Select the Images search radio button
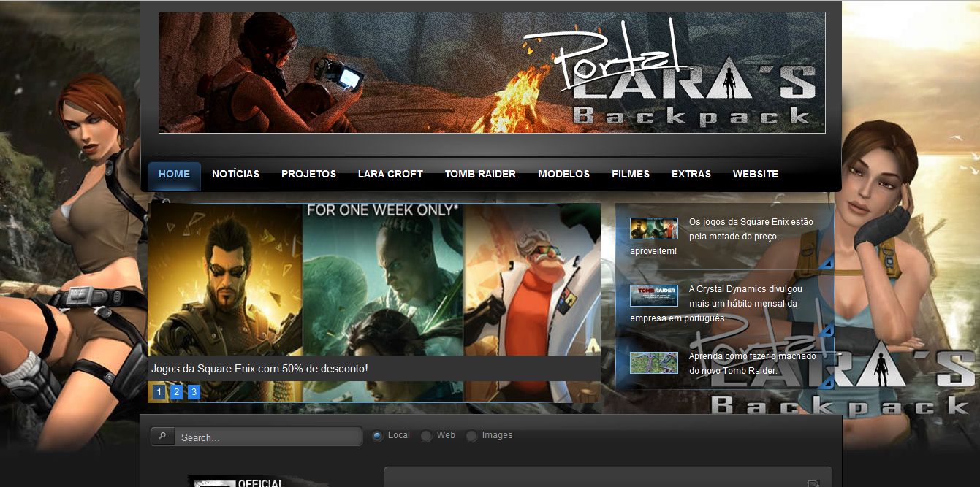The height and width of the screenshot is (487, 980). point(471,436)
